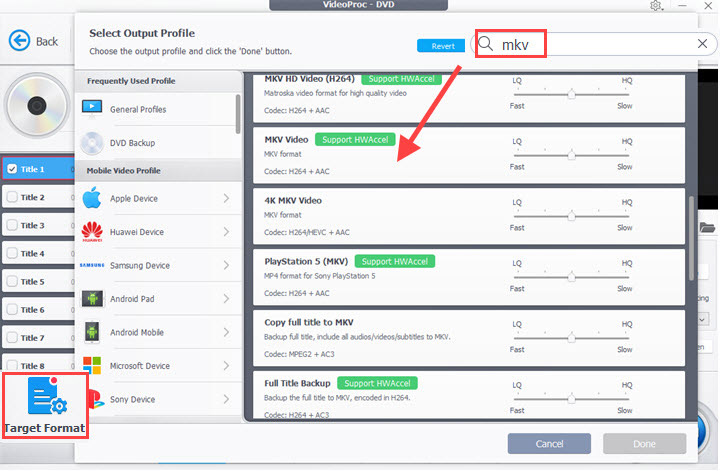Click the Revert button
This screenshot has width=720, height=471.
(441, 46)
